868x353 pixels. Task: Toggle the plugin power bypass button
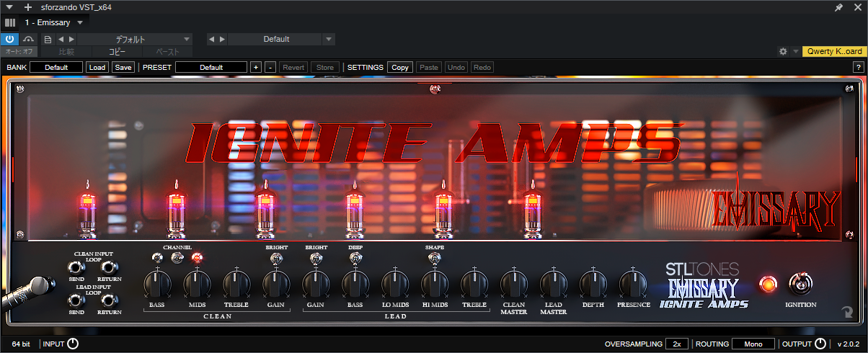10,39
